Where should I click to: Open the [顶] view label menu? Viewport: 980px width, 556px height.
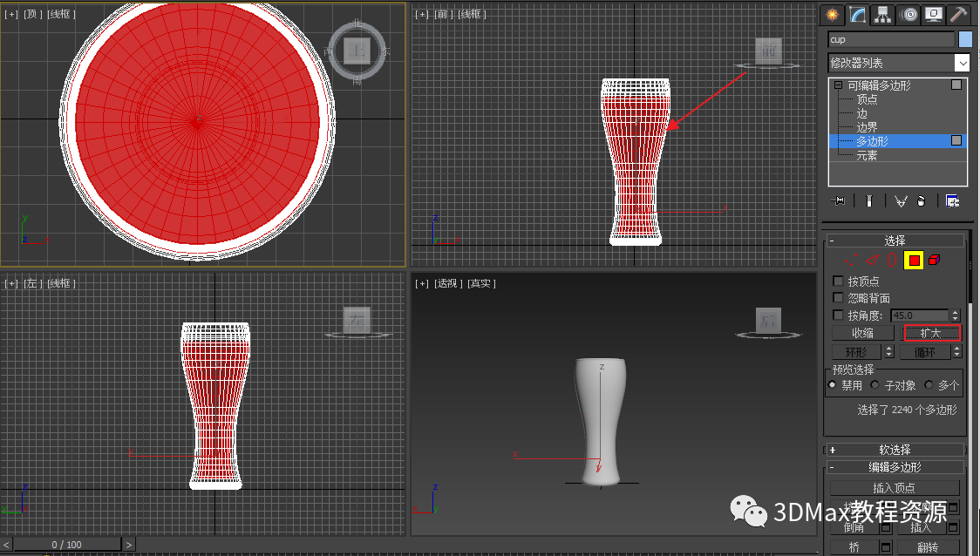coord(31,14)
